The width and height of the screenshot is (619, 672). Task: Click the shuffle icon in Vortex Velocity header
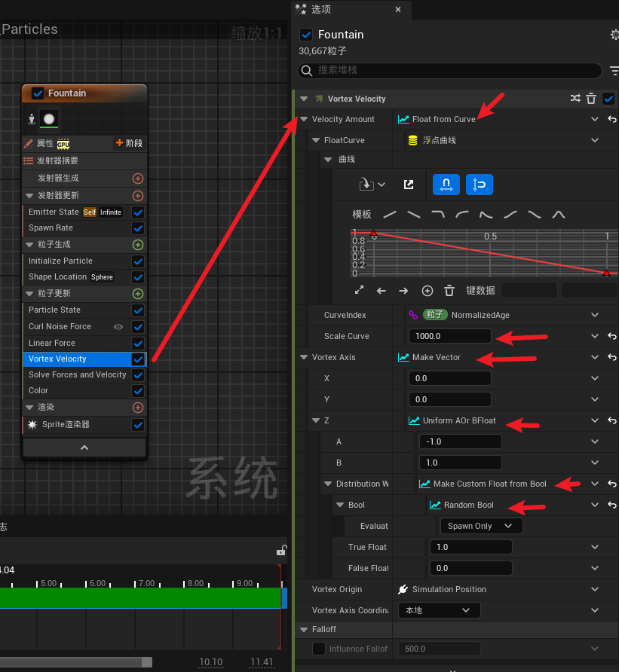[x=575, y=99]
